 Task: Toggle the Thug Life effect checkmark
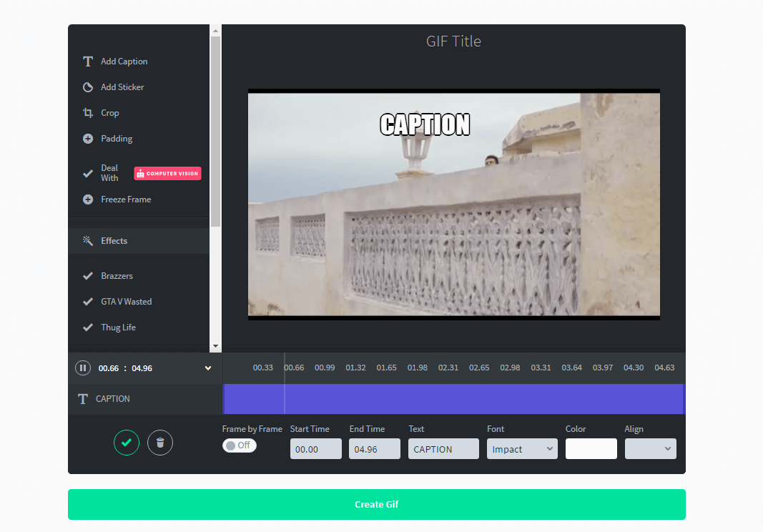pyautogui.click(x=87, y=327)
